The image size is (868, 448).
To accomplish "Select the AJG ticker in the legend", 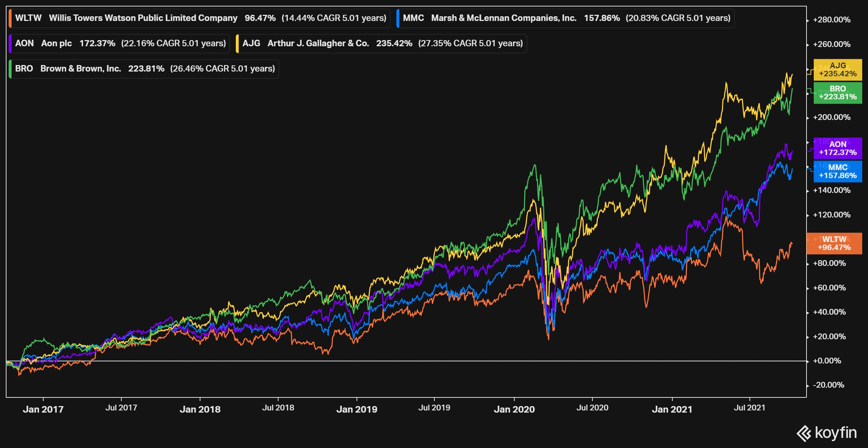I will point(251,43).
